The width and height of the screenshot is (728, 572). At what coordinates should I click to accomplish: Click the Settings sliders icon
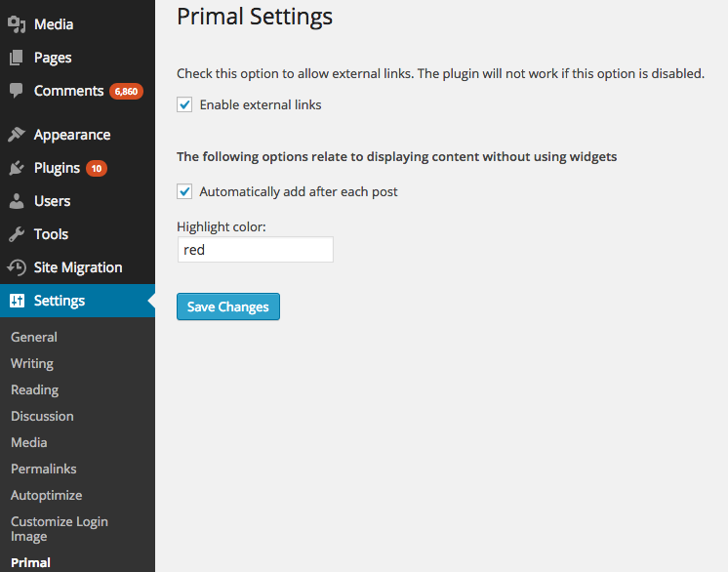point(17,301)
